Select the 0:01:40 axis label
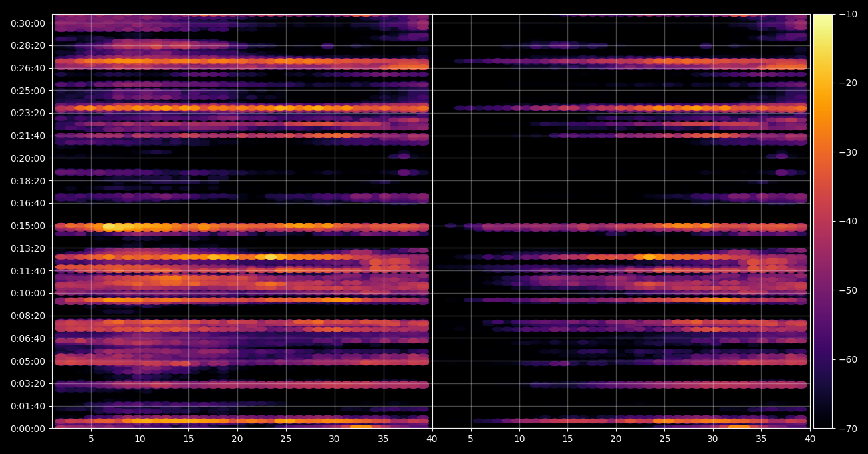Image resolution: width=868 pixels, height=454 pixels. tap(28, 406)
